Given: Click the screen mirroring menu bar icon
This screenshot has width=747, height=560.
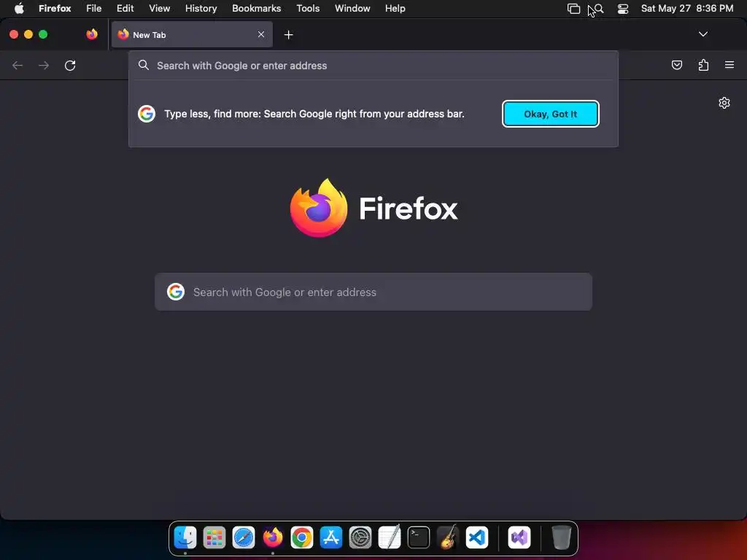Looking at the screenshot, I should tap(573, 9).
